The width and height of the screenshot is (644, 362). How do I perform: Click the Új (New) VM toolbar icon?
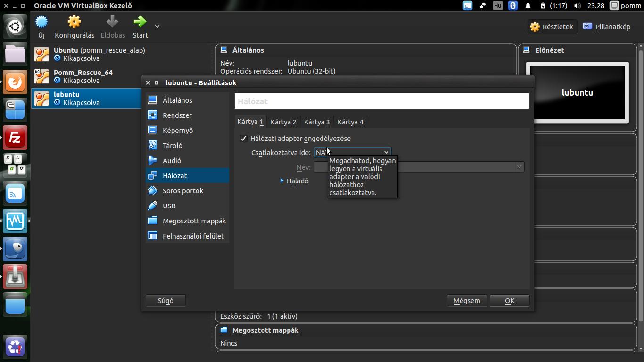(41, 22)
